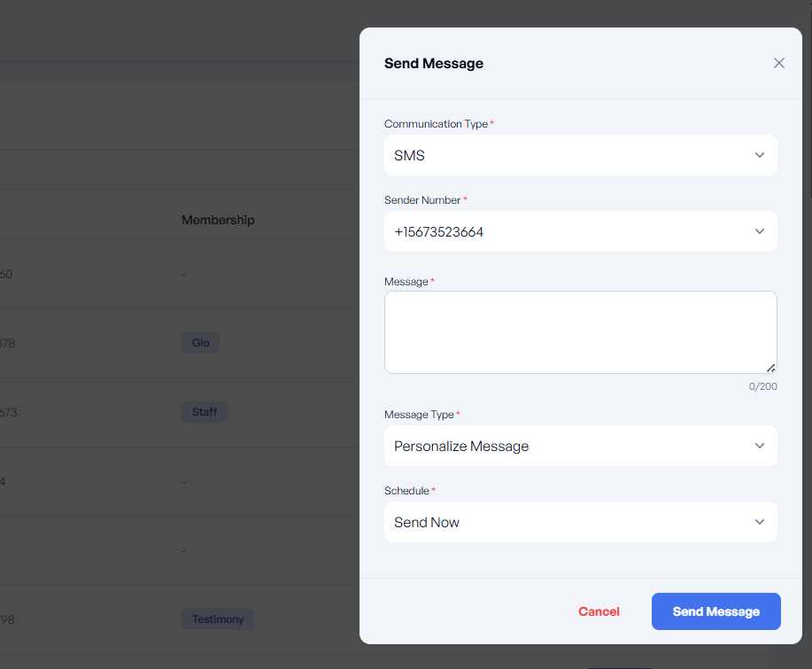812x669 pixels.
Task: Click the chevron arrow in Schedule field
Action: coord(759,522)
